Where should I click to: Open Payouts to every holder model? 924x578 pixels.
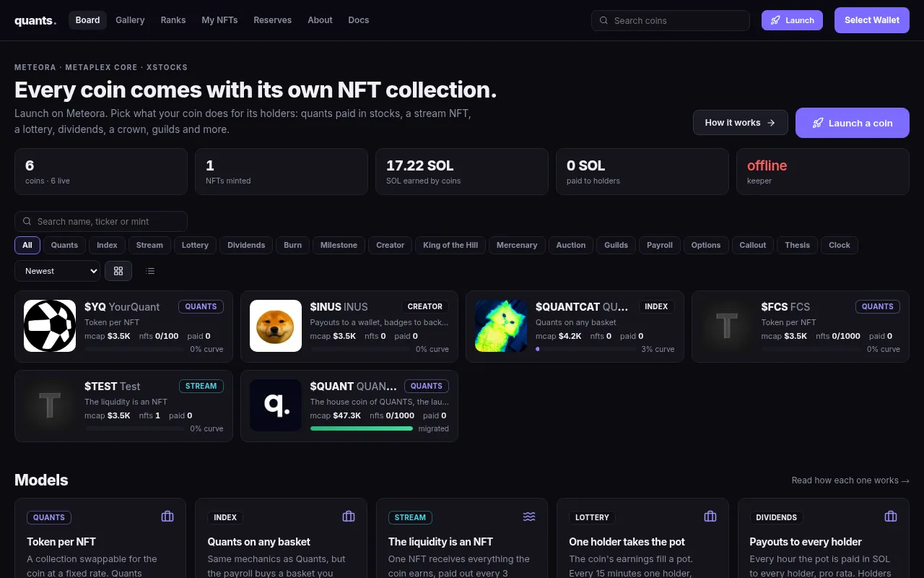click(806, 542)
